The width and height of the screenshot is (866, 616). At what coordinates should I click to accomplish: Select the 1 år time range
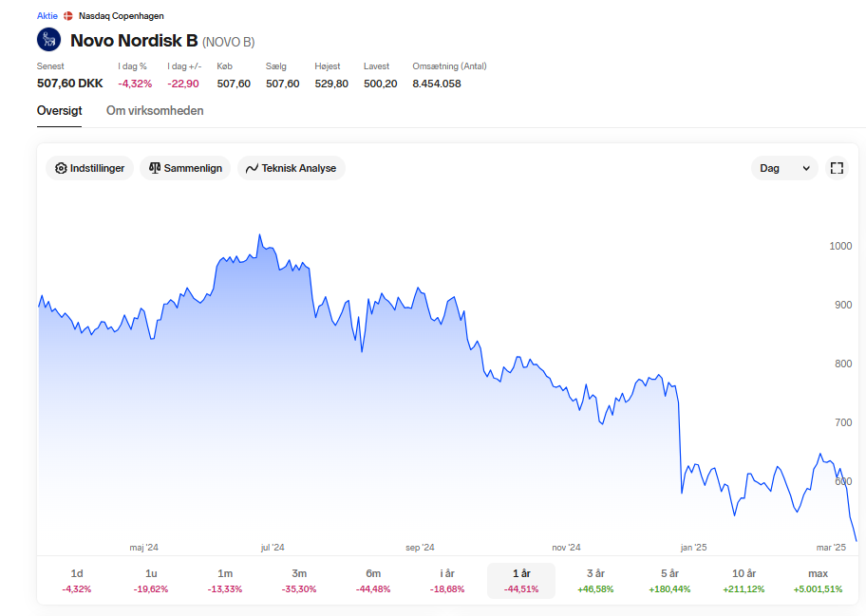tap(520, 581)
